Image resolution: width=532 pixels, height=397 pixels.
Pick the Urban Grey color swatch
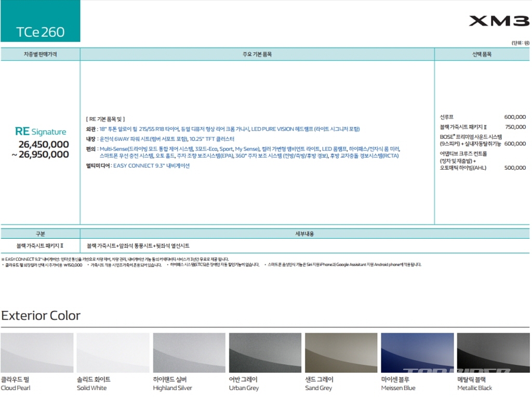click(265, 352)
